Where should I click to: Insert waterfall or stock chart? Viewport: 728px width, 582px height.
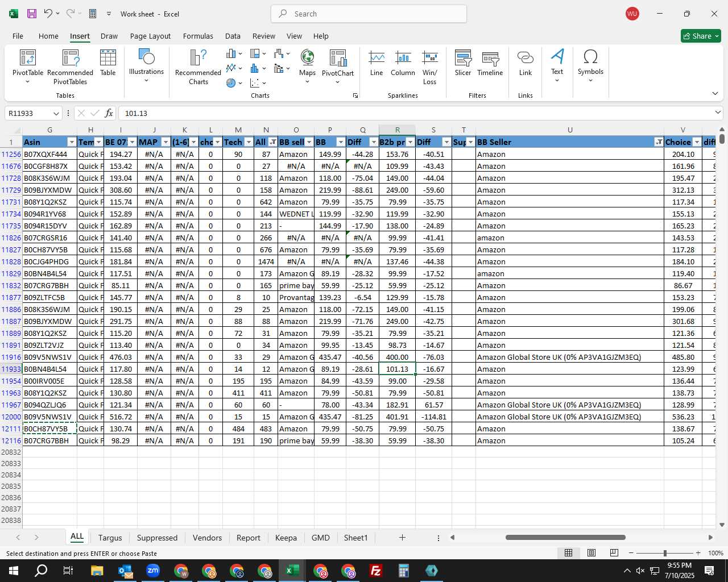[282, 53]
